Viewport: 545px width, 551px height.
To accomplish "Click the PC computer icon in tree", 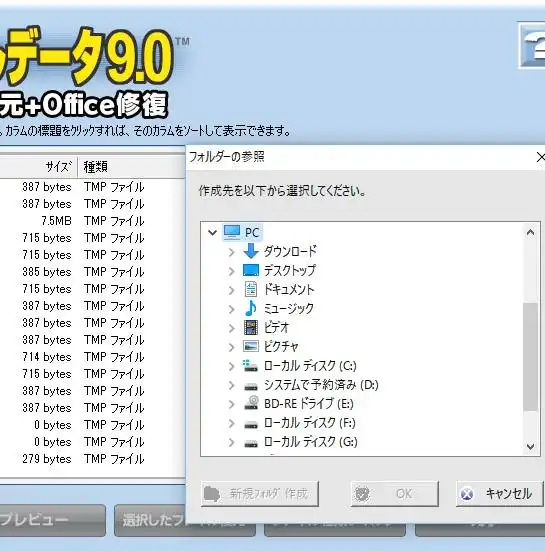I will (232, 232).
